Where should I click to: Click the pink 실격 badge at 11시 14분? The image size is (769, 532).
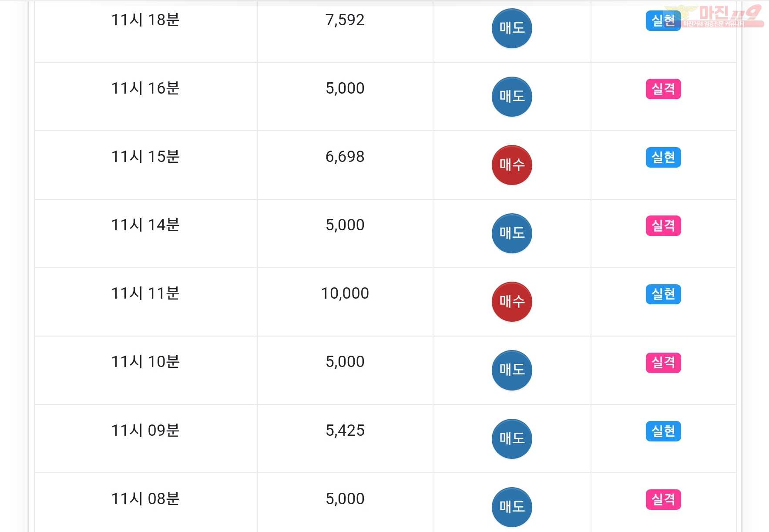(663, 226)
